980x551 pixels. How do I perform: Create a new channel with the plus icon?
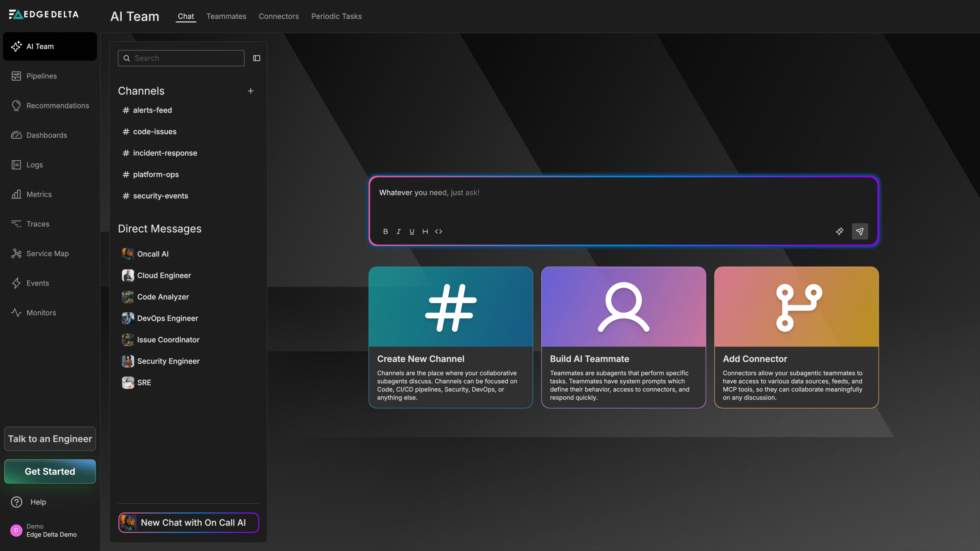tap(251, 91)
